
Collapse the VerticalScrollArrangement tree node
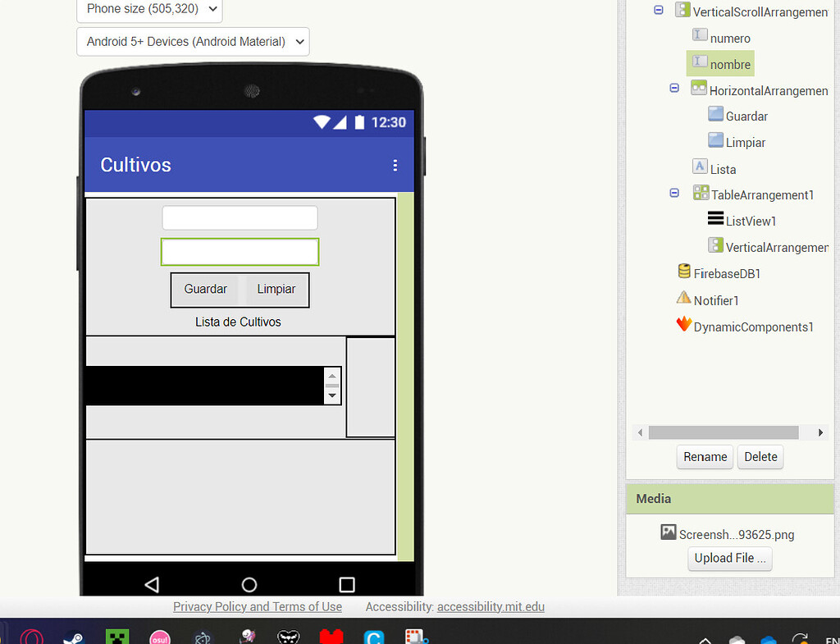pos(658,10)
